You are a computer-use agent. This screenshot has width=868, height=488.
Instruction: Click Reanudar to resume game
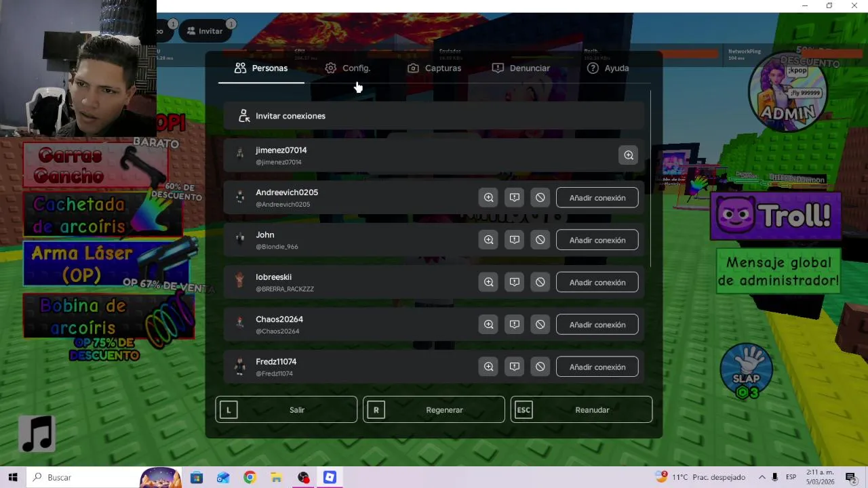581,409
